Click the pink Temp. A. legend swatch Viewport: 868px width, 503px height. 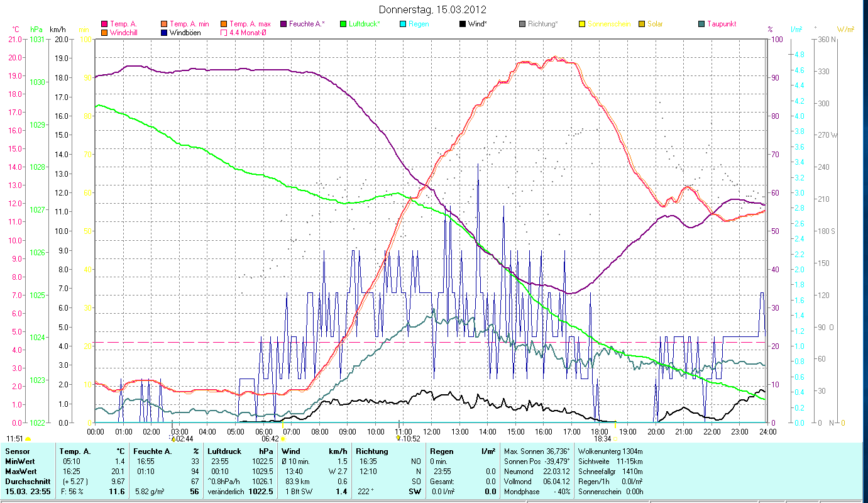pos(104,24)
